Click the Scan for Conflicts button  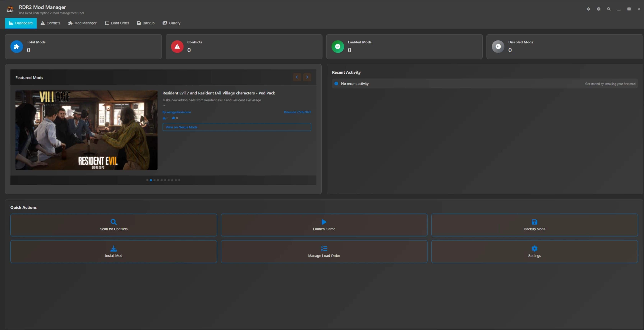114,225
